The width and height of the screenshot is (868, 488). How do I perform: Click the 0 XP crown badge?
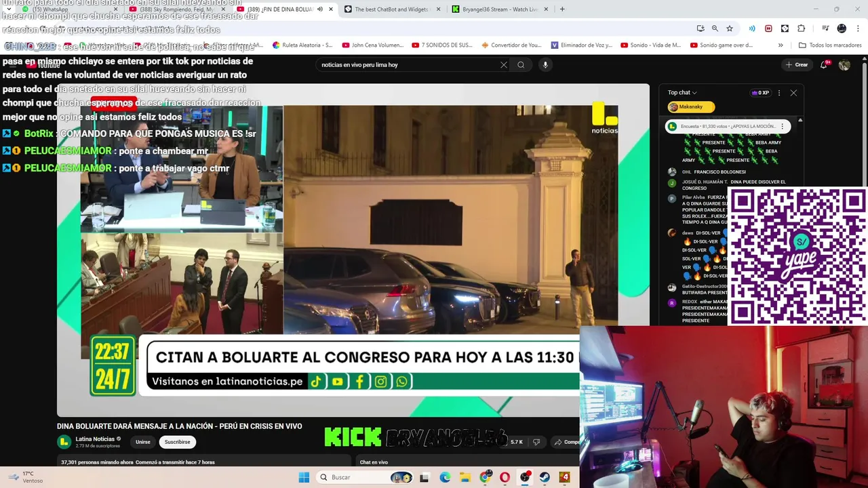(x=760, y=93)
